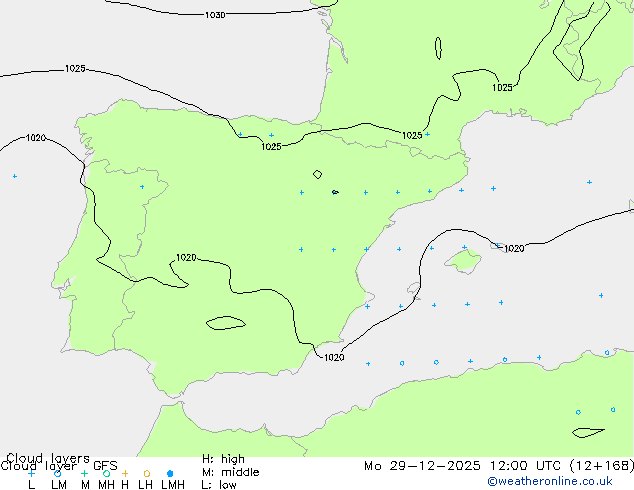Click the 1020 label east of Mallorca
The height and width of the screenshot is (490, 634).
tap(513, 248)
